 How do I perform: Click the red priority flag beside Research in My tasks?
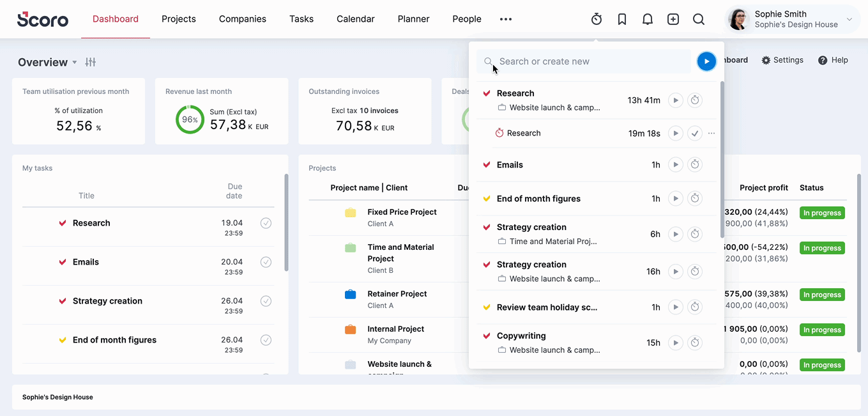coord(63,224)
